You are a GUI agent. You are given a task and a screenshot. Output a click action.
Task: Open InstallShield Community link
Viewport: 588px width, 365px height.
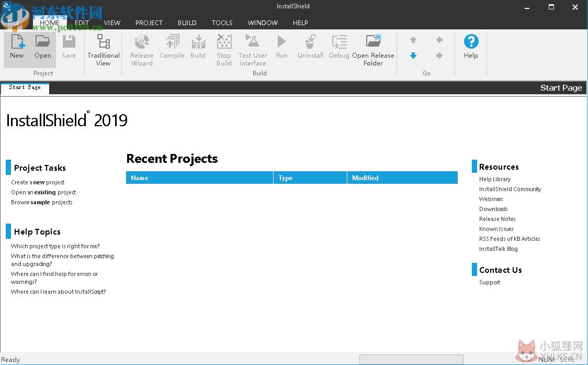point(510,189)
